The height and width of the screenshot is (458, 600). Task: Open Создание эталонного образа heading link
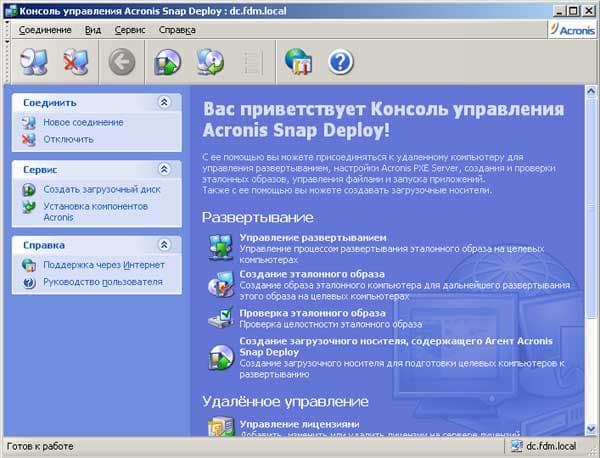click(x=312, y=274)
